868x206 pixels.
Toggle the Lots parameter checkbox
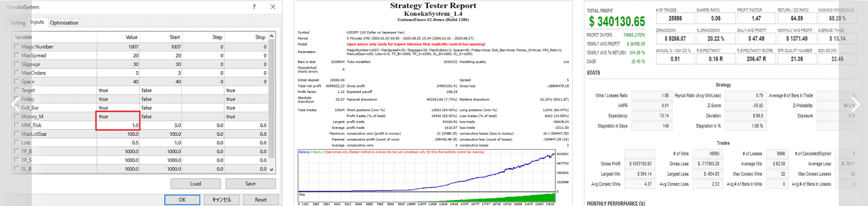(17, 142)
